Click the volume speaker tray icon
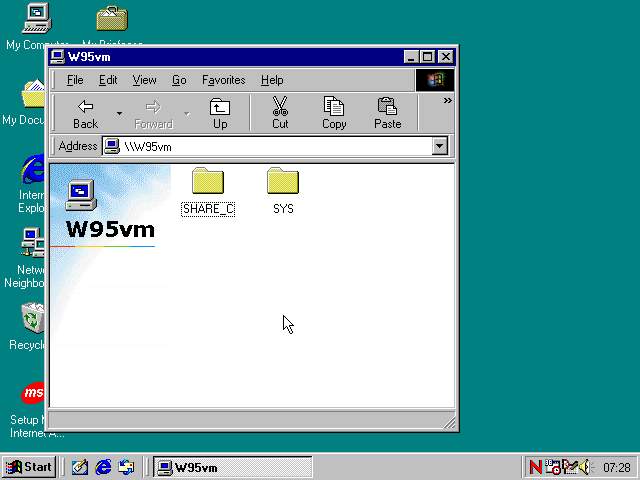Screen dimensions: 640x480 click(586, 467)
